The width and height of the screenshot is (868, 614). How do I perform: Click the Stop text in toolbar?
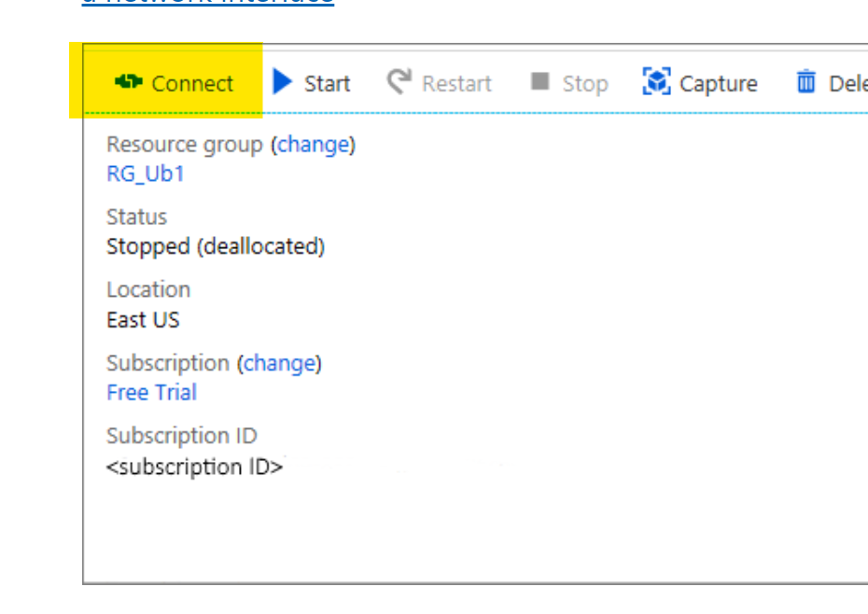point(585,84)
